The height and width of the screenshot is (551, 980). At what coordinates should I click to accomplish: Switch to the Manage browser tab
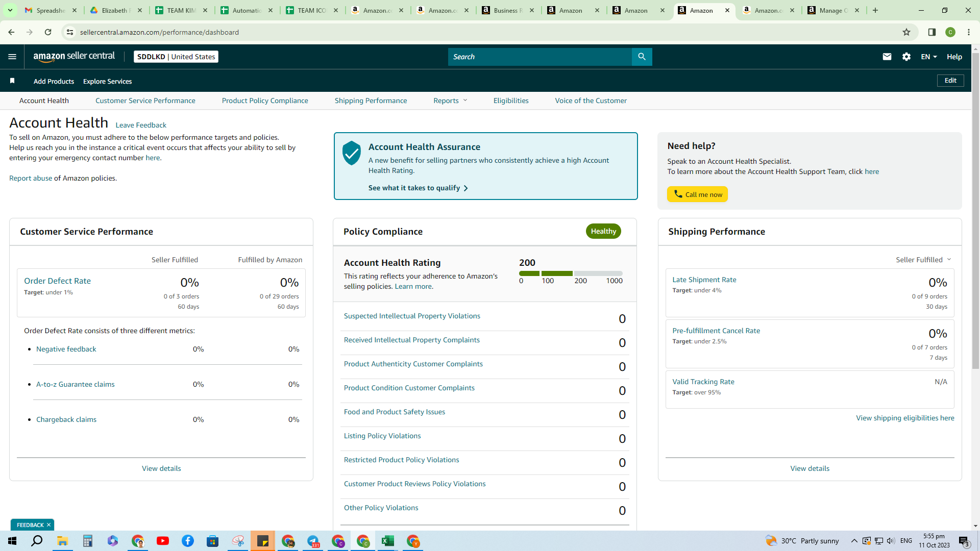pyautogui.click(x=833, y=10)
